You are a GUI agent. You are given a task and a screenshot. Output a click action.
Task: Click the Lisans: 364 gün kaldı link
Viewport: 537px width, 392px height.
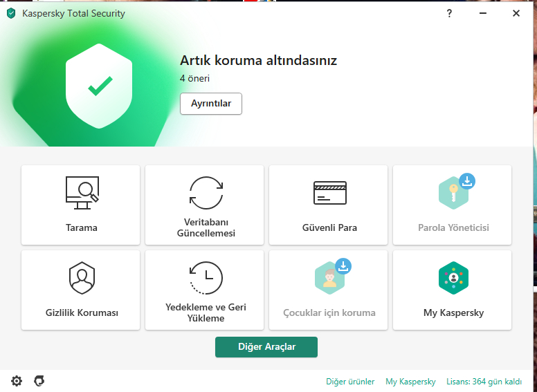coord(484,382)
